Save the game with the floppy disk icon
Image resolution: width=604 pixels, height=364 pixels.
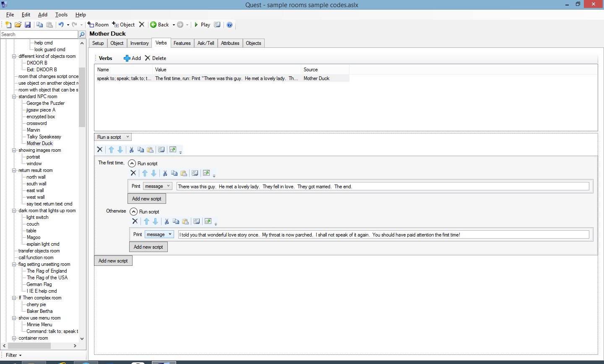(x=28, y=25)
